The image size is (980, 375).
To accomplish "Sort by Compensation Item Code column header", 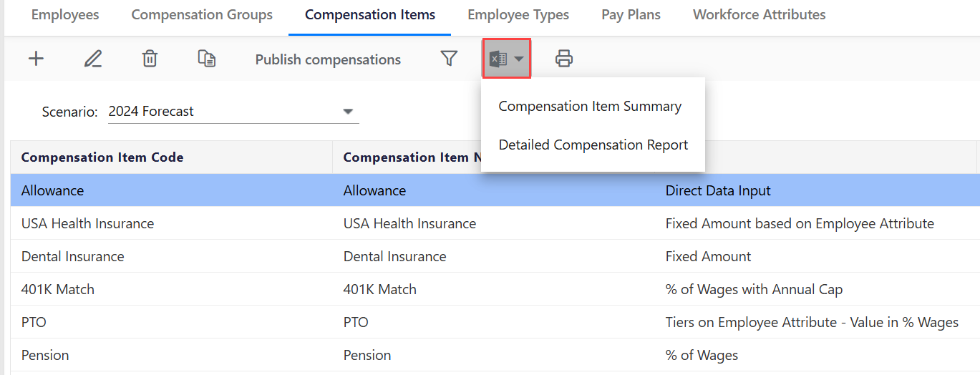I will coord(102,157).
